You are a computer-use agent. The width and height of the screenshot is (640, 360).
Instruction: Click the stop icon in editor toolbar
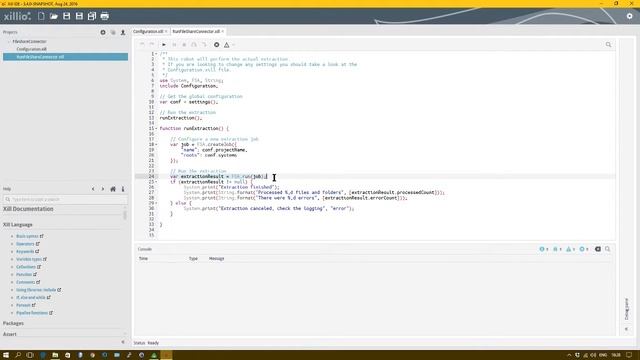point(184,44)
